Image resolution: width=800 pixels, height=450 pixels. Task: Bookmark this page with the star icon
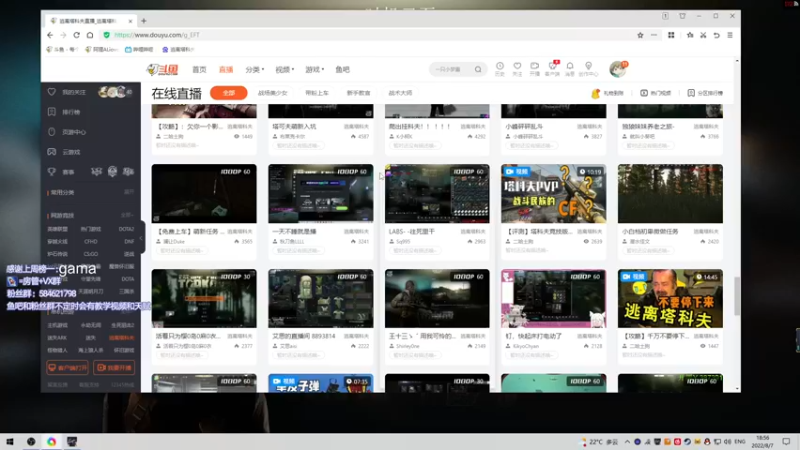coord(640,35)
